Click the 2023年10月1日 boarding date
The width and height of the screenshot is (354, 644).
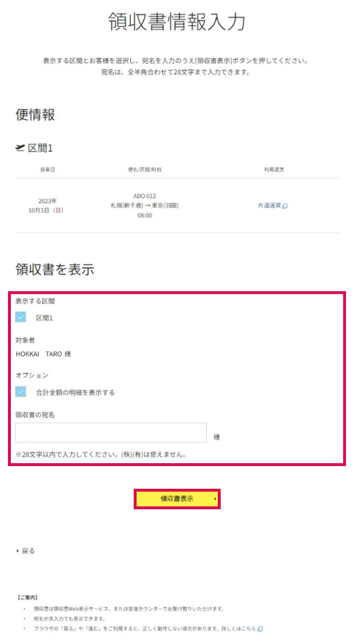(46, 206)
